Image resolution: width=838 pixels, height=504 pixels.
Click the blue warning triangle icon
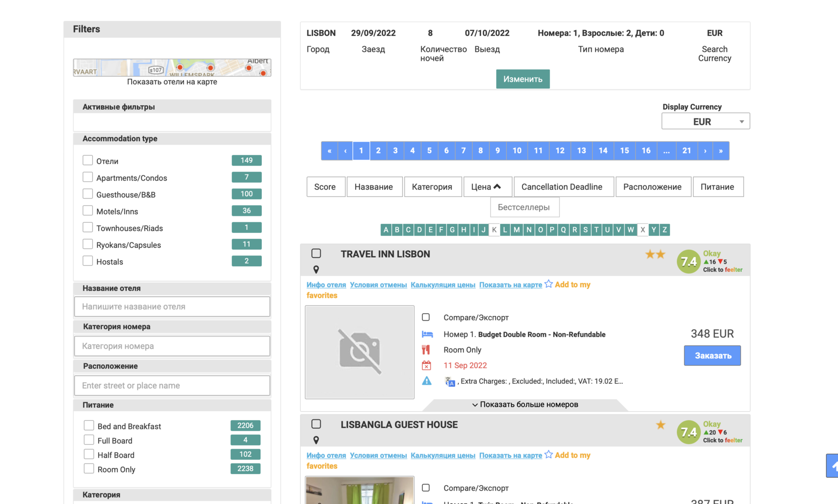[426, 381]
